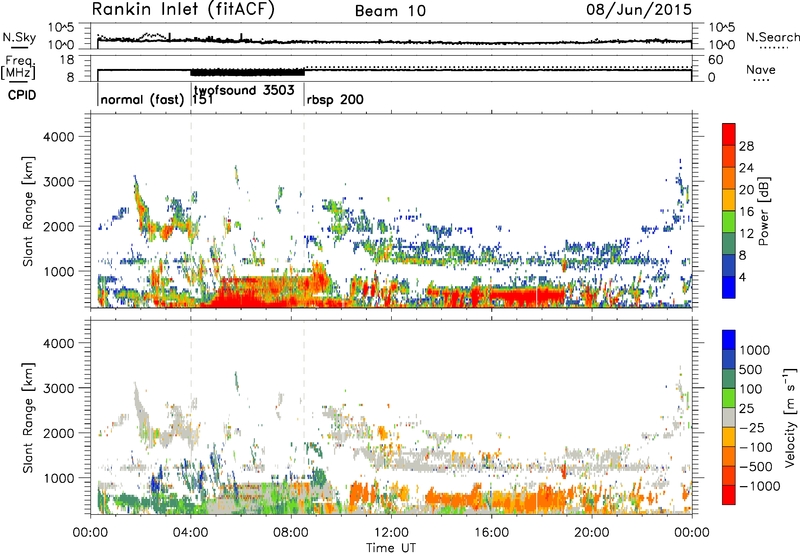This screenshot has width=800, height=554.
Task: Pick the light-green segment of the Power colorbar
Action: click(729, 221)
